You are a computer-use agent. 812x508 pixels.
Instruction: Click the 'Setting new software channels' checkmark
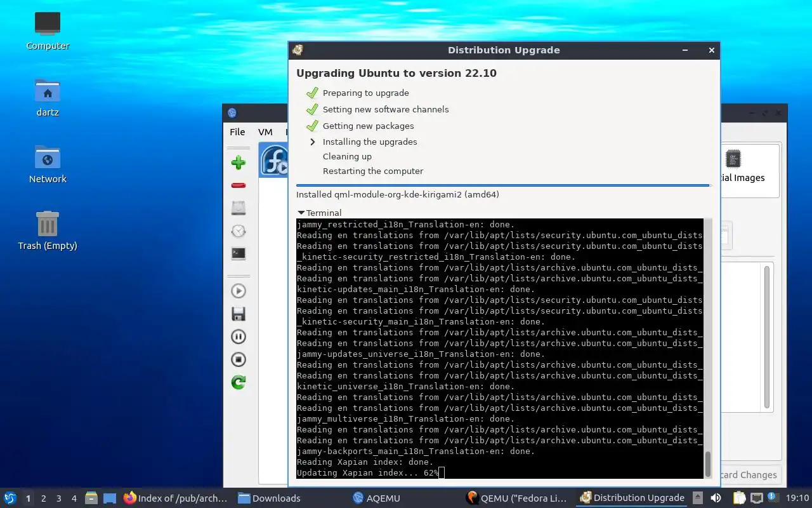(312, 109)
